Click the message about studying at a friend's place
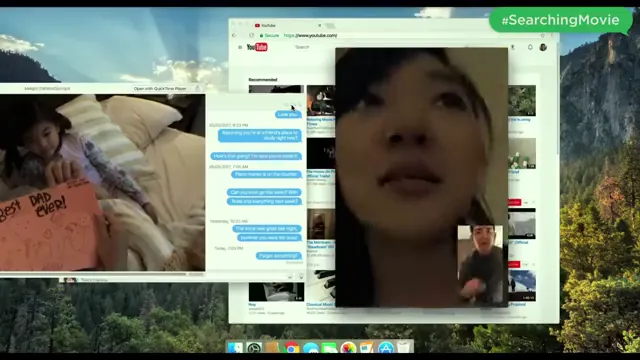Viewport: 640px width, 360px height. pos(260,136)
